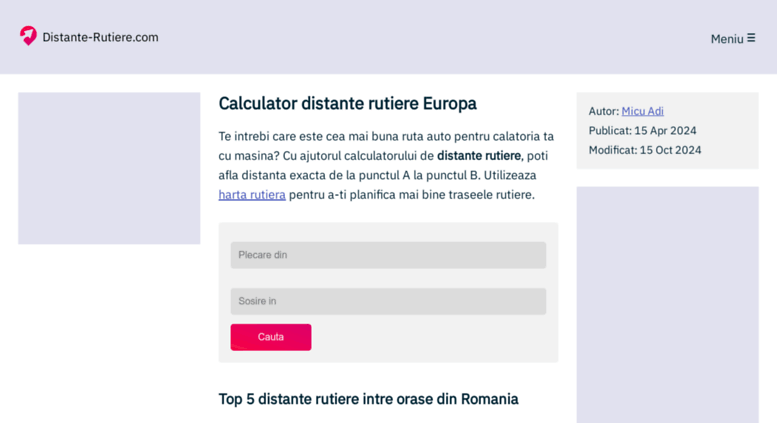Open the "harta rutiera" link
777x423 pixels.
[x=252, y=195]
